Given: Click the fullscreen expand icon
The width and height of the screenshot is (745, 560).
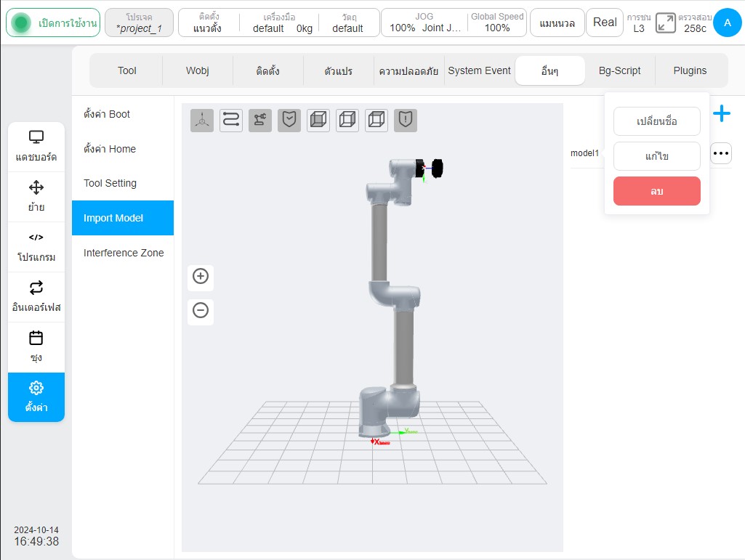Looking at the screenshot, I should [665, 23].
